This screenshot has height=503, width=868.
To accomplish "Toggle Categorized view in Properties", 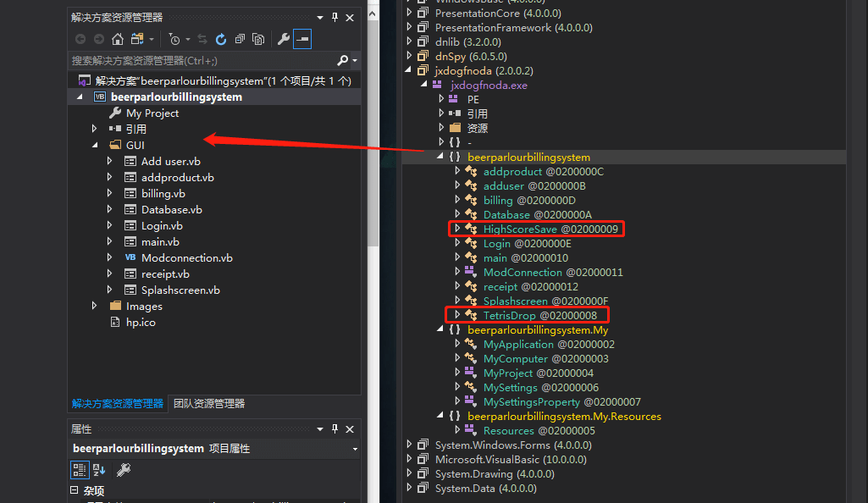I will tap(80, 470).
